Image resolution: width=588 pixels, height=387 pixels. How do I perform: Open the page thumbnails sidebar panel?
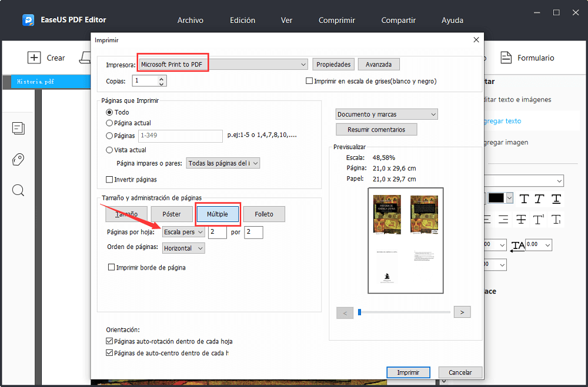18,128
